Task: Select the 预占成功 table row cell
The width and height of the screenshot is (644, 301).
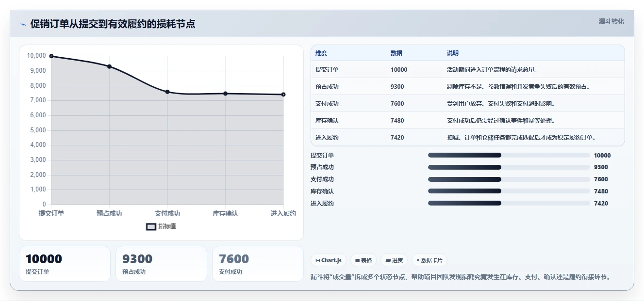Action: coord(327,87)
